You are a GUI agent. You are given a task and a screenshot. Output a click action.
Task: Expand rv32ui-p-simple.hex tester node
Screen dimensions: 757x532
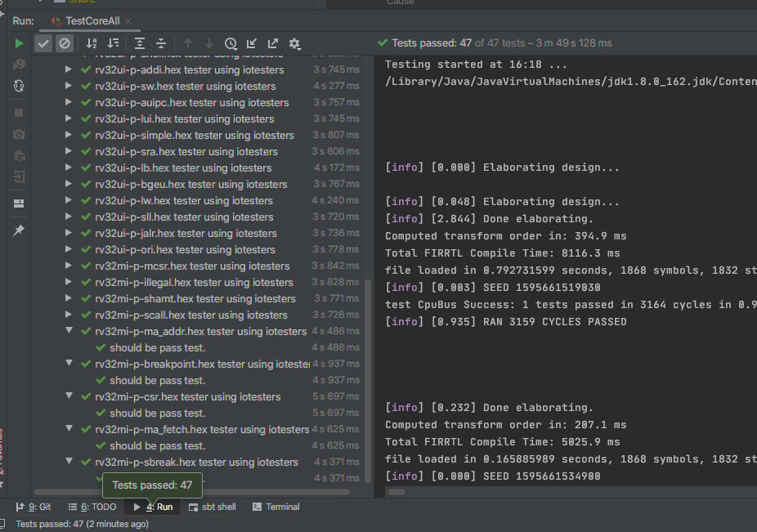coord(69,135)
